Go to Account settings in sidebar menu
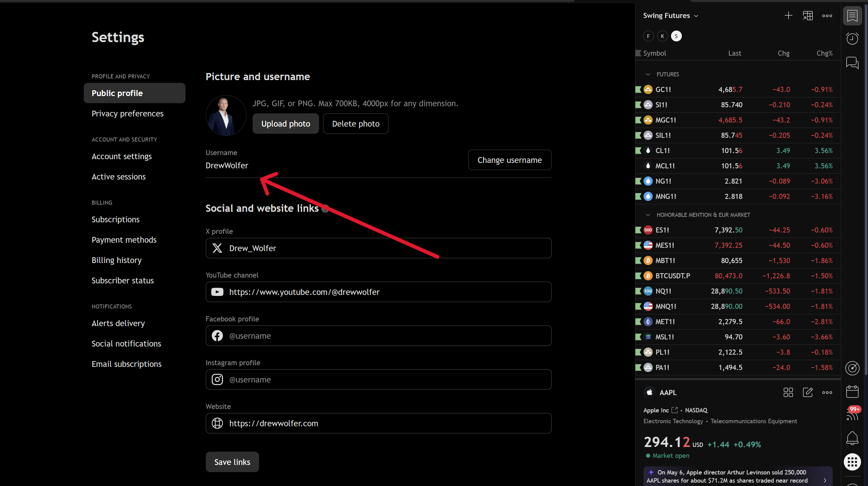Screen dimensions: 868x486 click(122, 156)
